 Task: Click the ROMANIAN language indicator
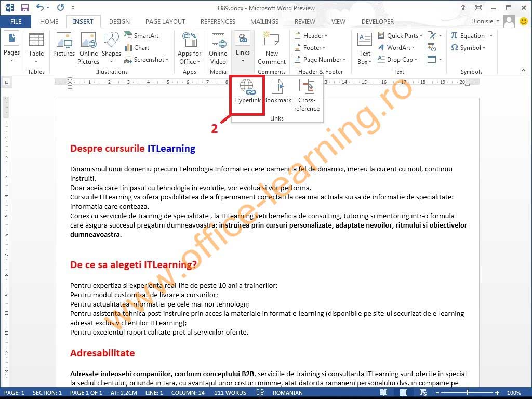pyautogui.click(x=288, y=393)
